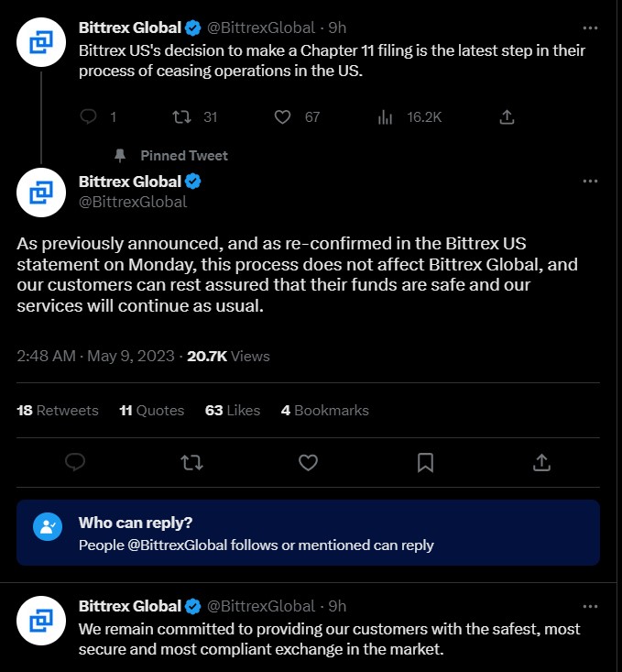The height and width of the screenshot is (672, 622).
Task: View the 18 Retweets list
Action: pyautogui.click(x=58, y=410)
